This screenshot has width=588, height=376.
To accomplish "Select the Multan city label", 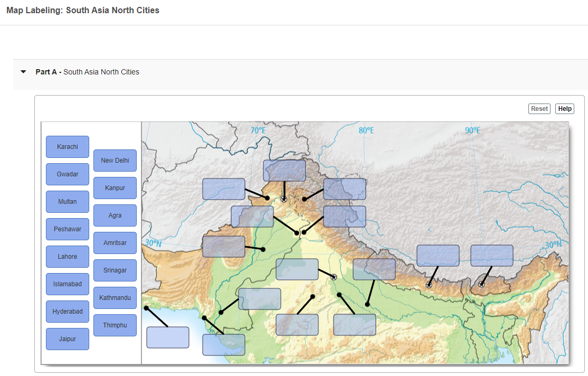I will (x=67, y=201).
